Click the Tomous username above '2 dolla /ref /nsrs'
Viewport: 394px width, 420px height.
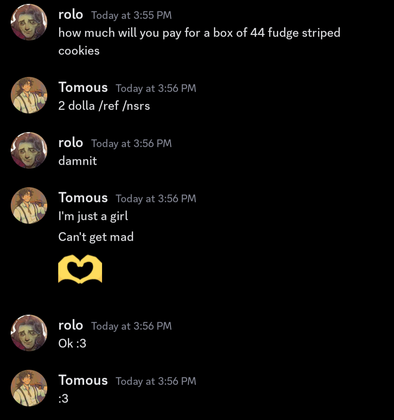click(83, 88)
